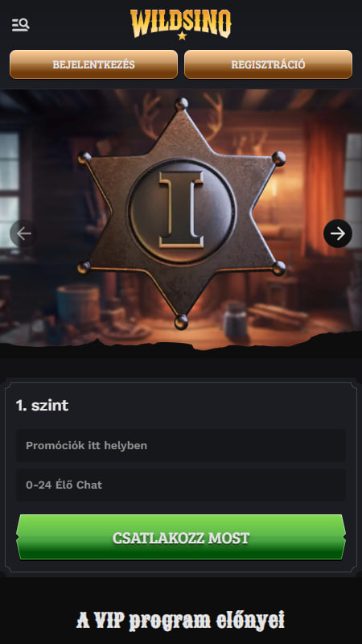Tap the A VIP program előnyei heading
The image size is (362, 644).
[x=180, y=620]
